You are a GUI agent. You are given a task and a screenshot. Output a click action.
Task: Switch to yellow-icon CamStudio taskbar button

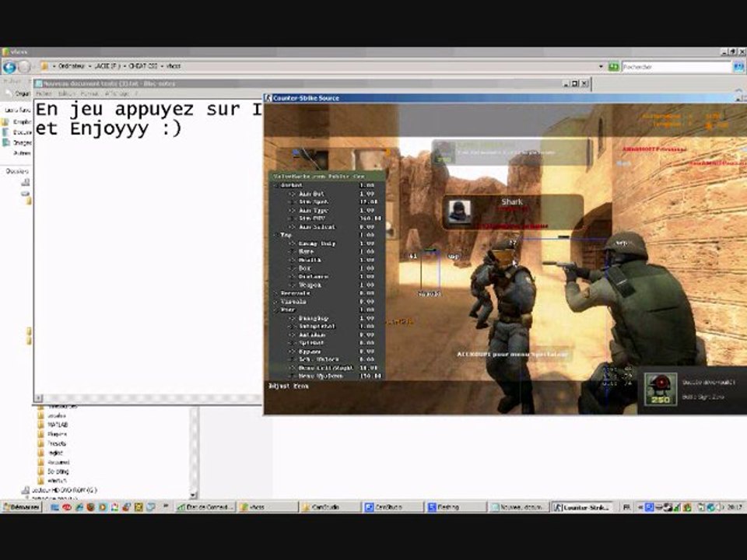328,507
